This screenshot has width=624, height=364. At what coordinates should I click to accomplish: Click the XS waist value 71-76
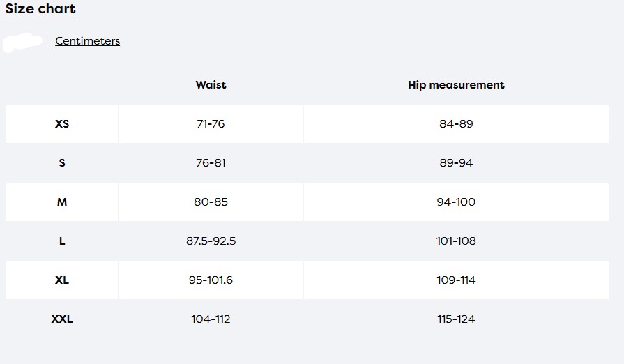point(211,123)
